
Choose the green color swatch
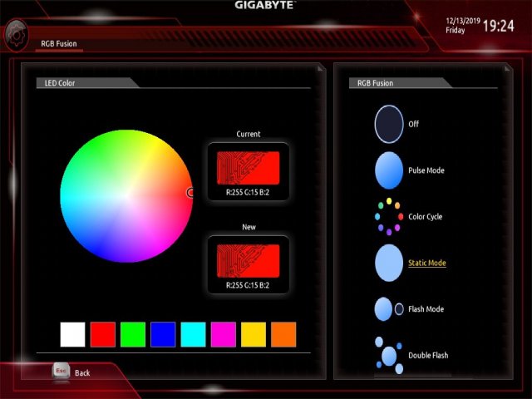click(133, 334)
